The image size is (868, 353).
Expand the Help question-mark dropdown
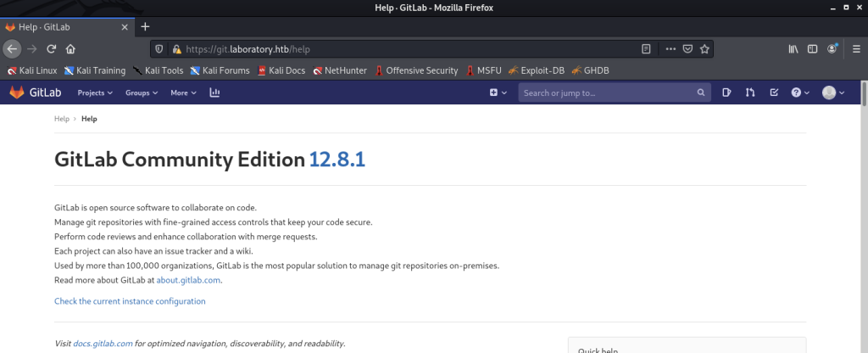[x=800, y=92]
